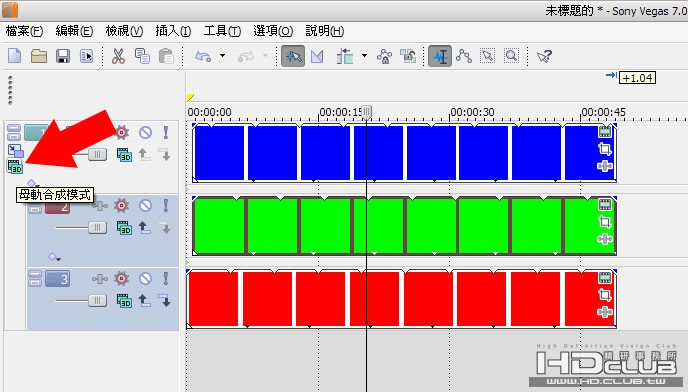Click the What's This help cursor icon
This screenshot has width=688, height=392.
pyautogui.click(x=544, y=56)
